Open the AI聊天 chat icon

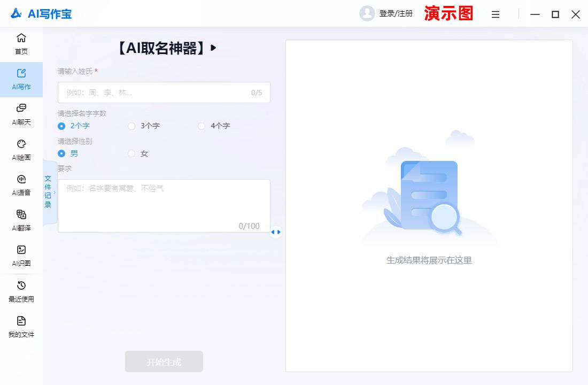[x=21, y=109]
